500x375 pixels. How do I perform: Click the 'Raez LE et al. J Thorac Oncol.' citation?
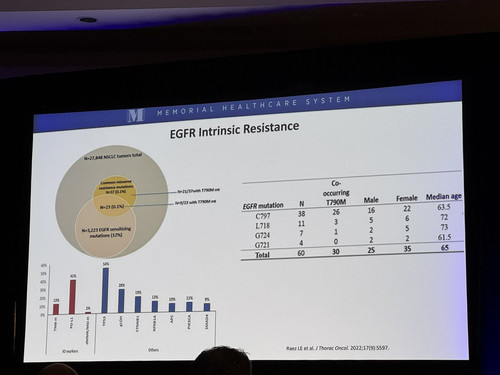pos(337,348)
